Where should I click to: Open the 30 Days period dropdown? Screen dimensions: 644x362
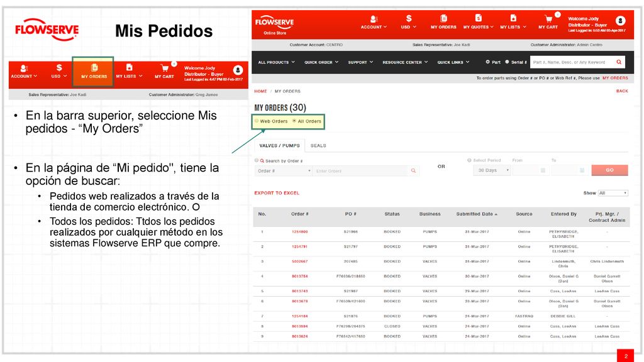(x=492, y=170)
